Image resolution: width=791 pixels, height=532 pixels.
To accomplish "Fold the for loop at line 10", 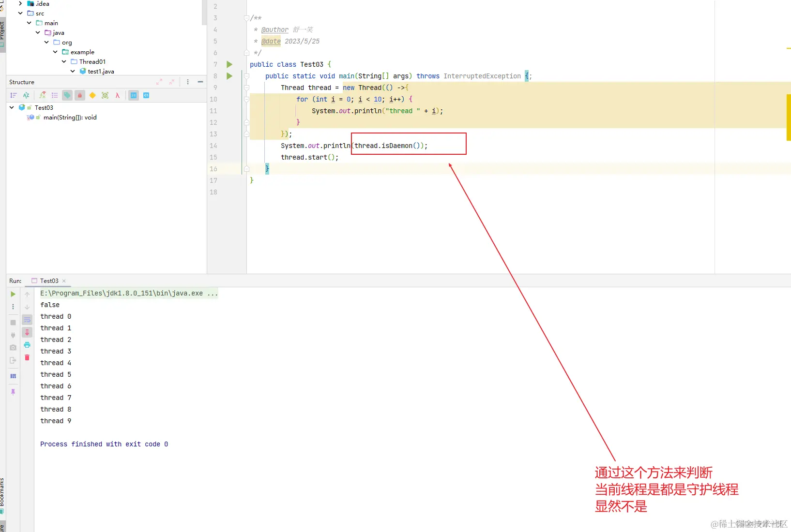I will point(246,99).
